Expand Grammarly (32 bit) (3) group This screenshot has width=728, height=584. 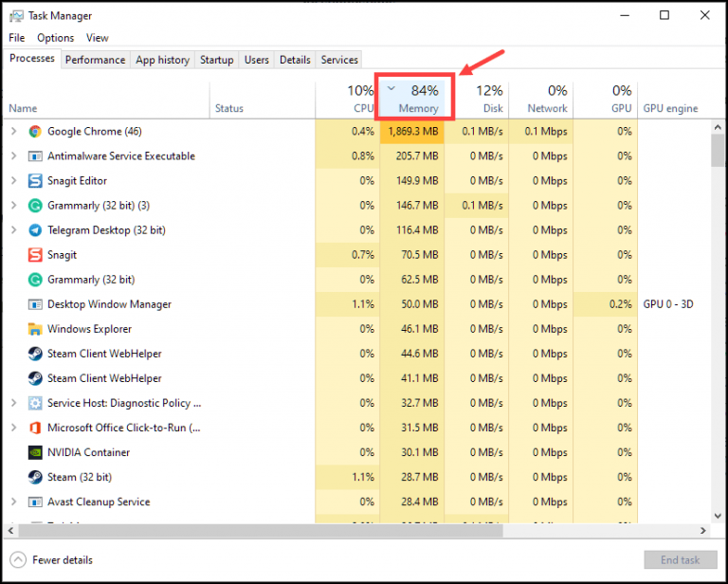click(14, 205)
